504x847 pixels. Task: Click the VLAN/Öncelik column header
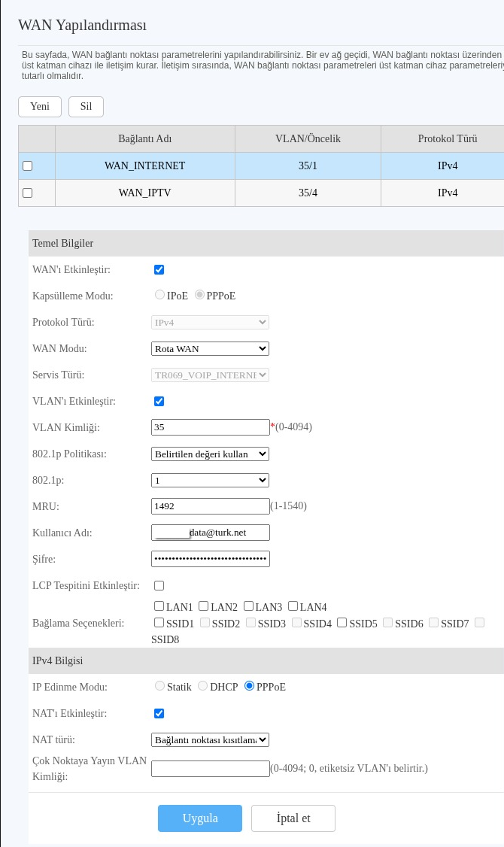click(308, 139)
